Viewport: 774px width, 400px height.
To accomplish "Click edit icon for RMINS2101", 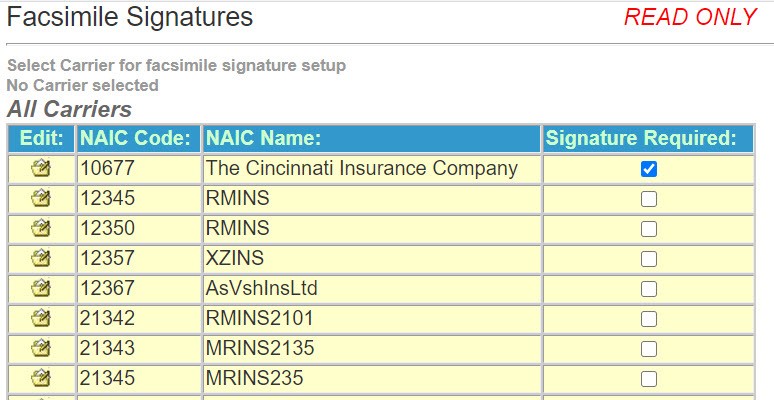I will point(41,318).
